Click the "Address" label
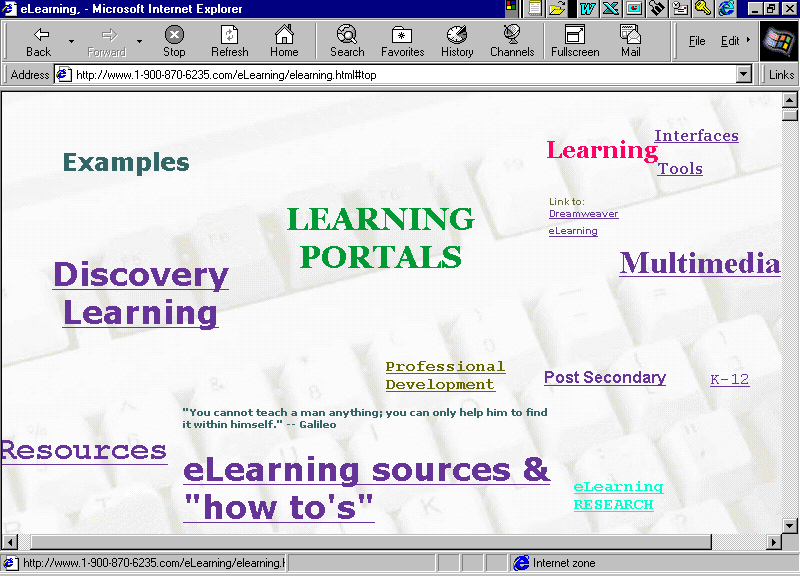The width and height of the screenshot is (800, 576). [x=30, y=75]
